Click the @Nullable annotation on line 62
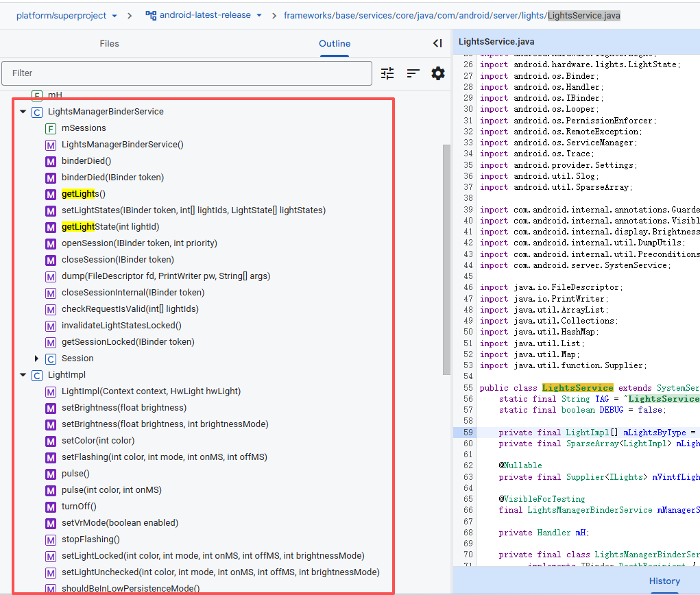The width and height of the screenshot is (700, 595). tap(520, 465)
